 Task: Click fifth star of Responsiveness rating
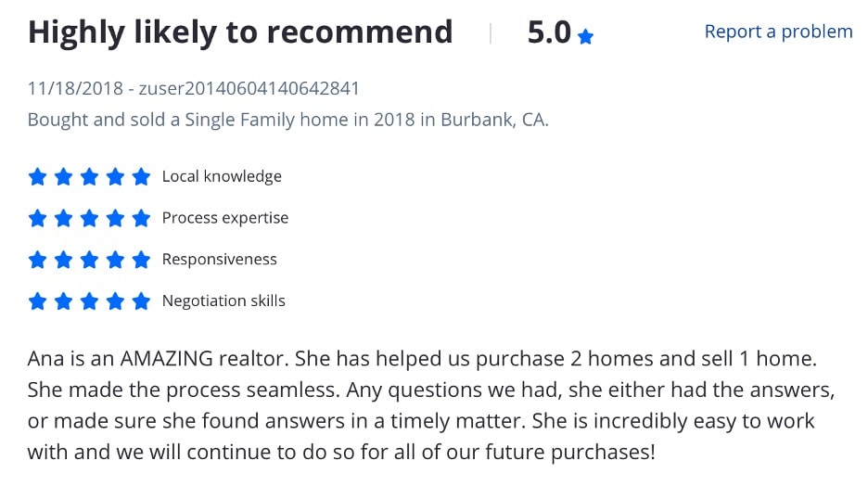coord(141,260)
